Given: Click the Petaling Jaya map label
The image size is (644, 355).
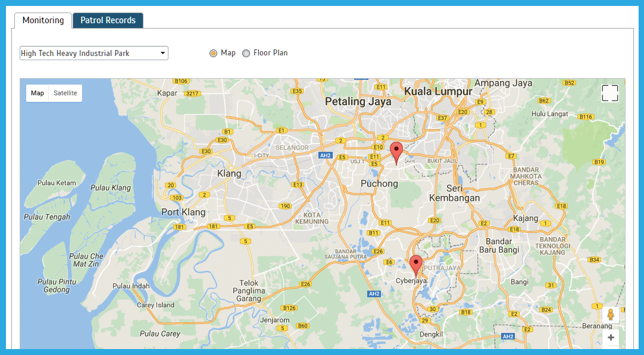Looking at the screenshot, I should [358, 101].
